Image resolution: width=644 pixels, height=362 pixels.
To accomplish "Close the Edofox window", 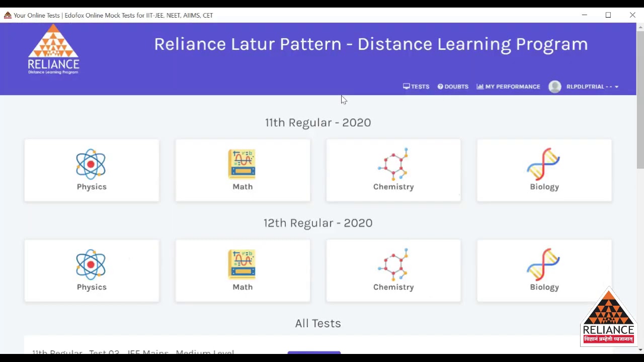I will click(632, 15).
